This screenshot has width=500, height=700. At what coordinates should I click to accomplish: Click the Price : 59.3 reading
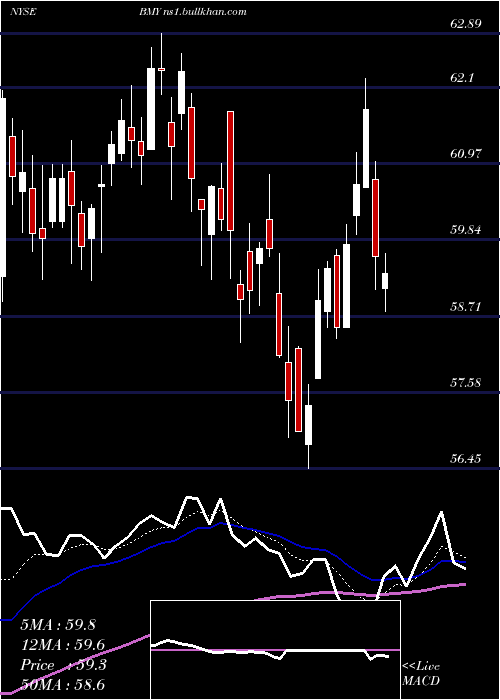click(63, 665)
